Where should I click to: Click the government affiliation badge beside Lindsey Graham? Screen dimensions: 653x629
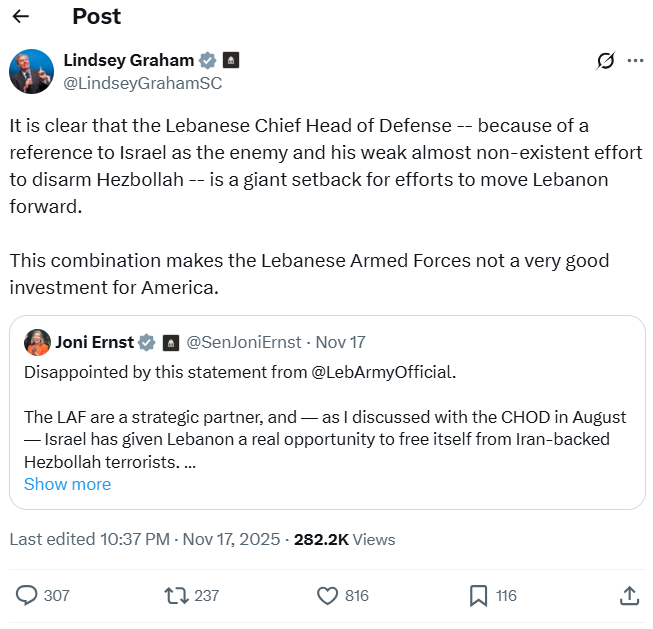coord(231,60)
